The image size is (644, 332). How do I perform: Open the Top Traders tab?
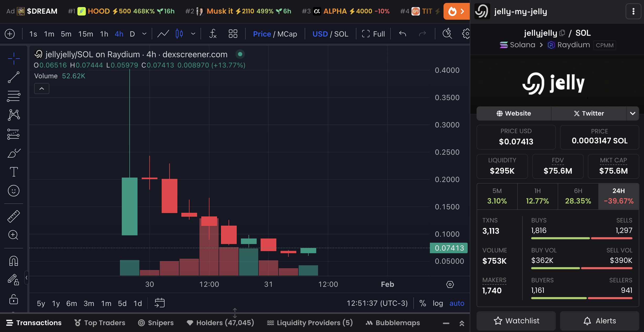point(100,323)
